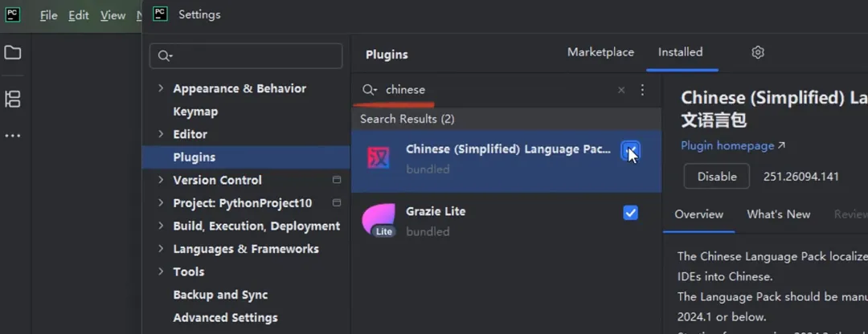The width and height of the screenshot is (868, 334).
Task: Expand Appearance & Behavior settings
Action: (161, 88)
